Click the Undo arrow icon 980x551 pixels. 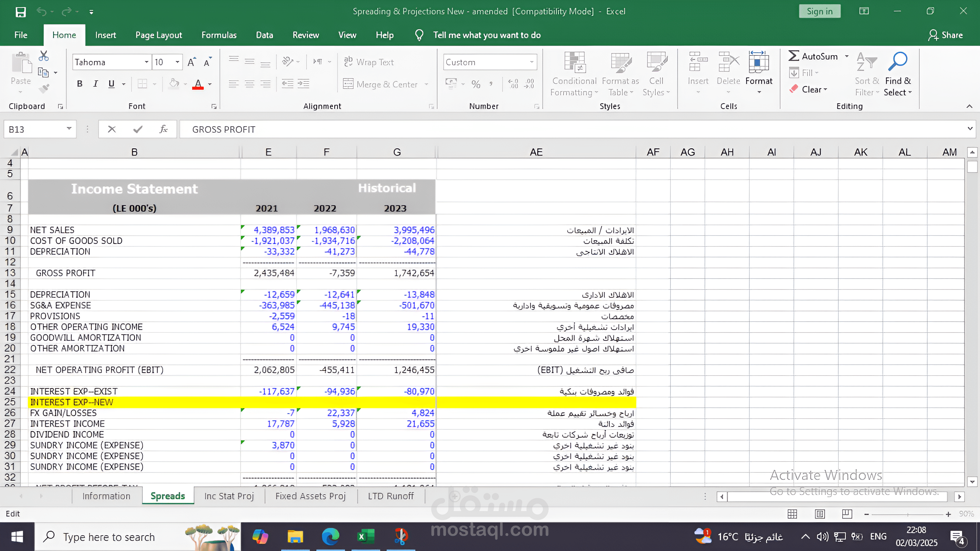(42, 12)
